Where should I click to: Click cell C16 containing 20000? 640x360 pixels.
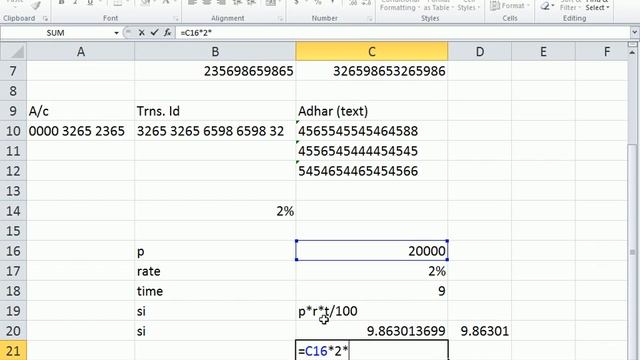[371, 251]
